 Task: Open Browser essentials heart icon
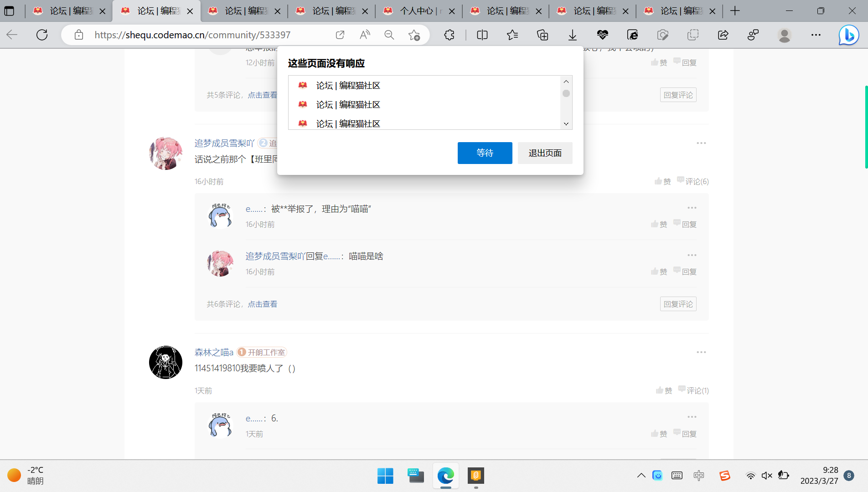(x=603, y=35)
